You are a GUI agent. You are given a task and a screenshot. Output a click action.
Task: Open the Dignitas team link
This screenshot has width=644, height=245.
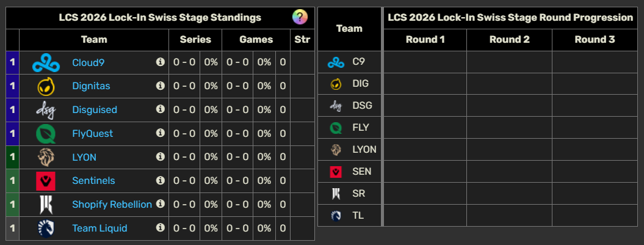click(91, 86)
